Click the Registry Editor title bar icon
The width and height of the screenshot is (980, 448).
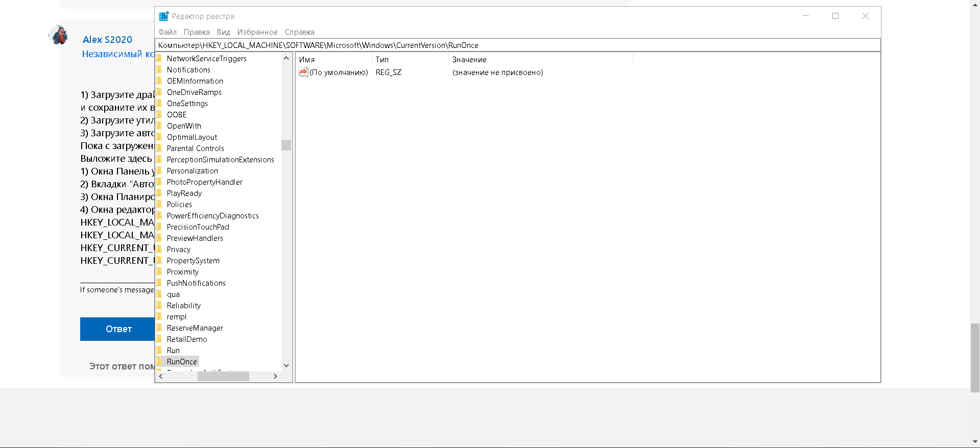pyautogui.click(x=163, y=16)
